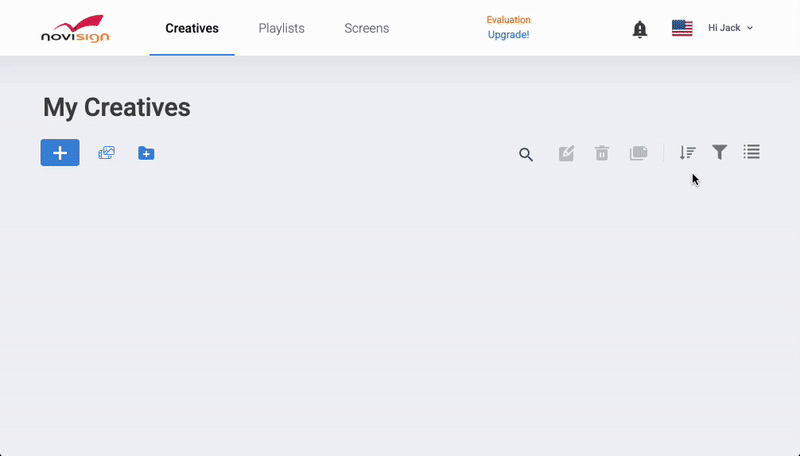Viewport: 800px width, 456px height.
Task: Expand the Hi Jack account menu
Action: tap(730, 28)
